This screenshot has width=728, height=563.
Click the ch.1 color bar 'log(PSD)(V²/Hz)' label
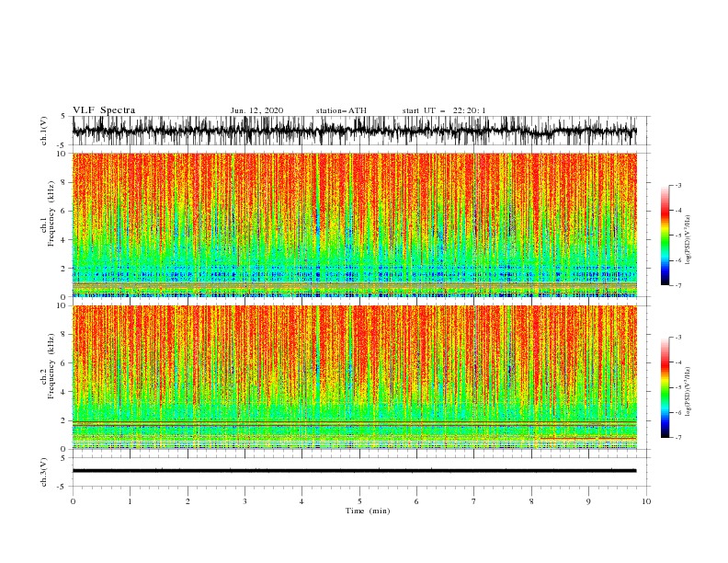688,240
